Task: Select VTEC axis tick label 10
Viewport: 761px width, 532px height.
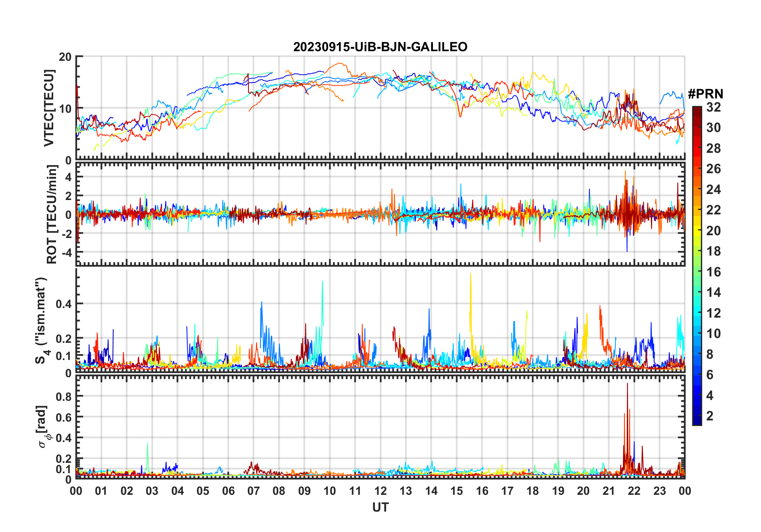Action: pyautogui.click(x=65, y=108)
